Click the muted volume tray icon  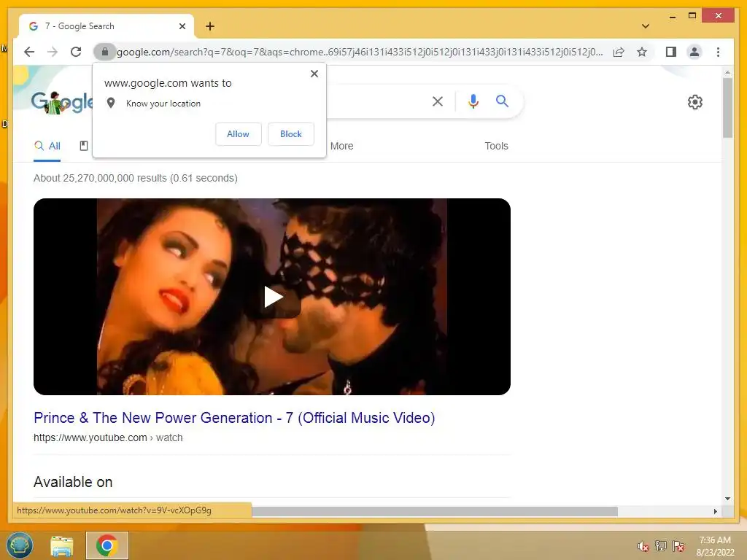point(643,546)
